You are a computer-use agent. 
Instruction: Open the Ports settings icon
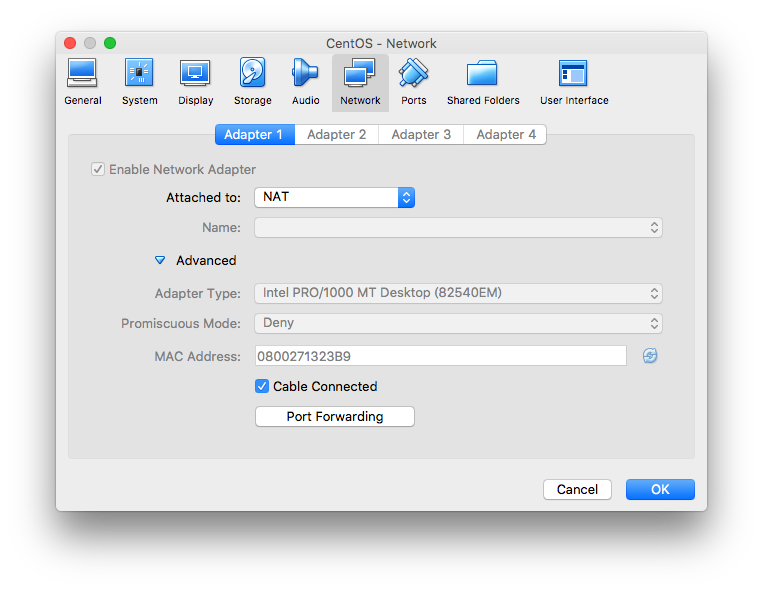coord(414,82)
